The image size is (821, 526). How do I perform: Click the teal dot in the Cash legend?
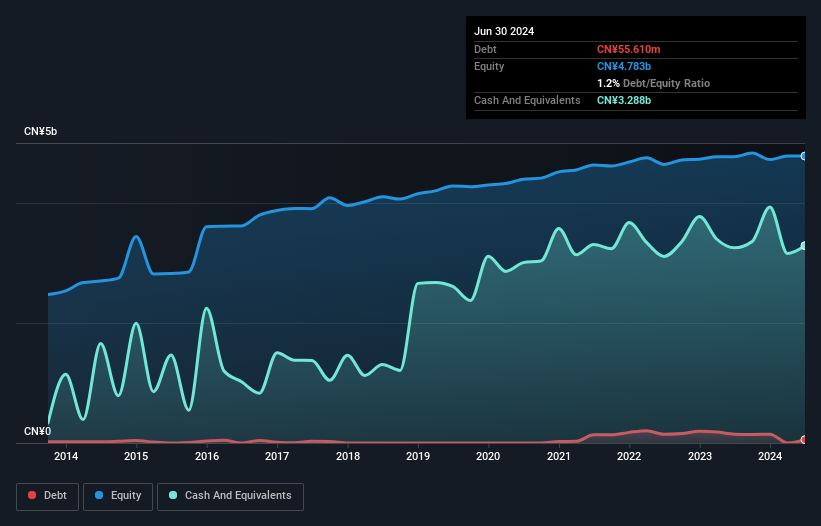pos(173,496)
